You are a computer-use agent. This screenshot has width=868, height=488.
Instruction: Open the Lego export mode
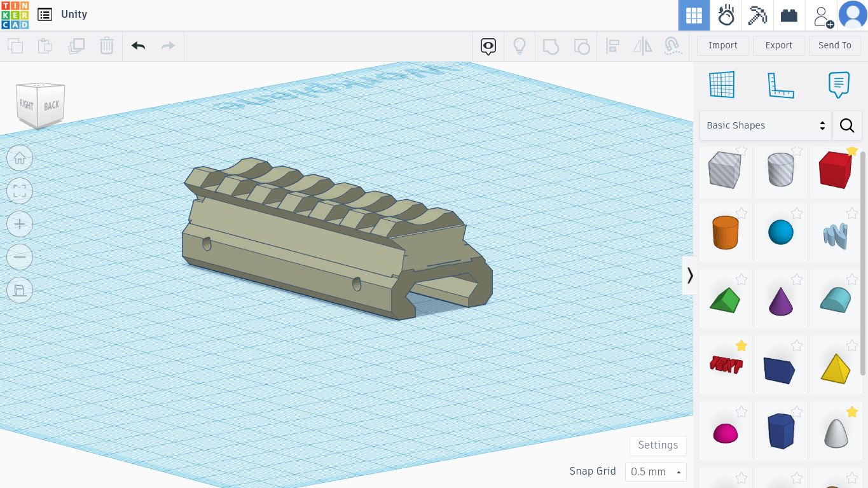(x=789, y=15)
